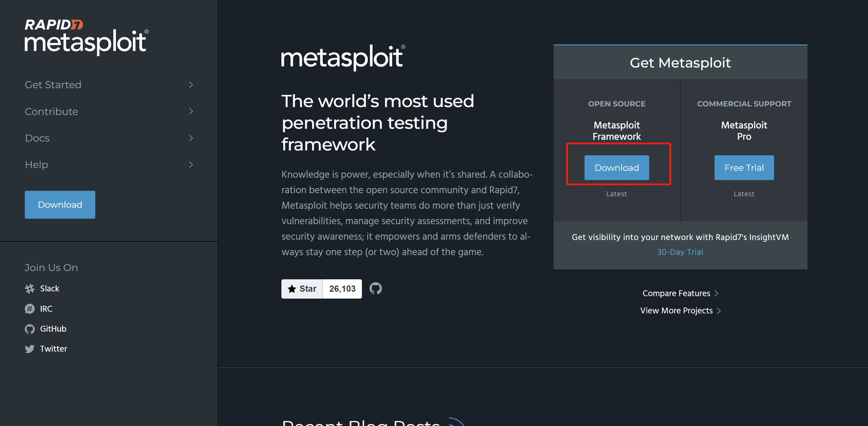
Task: Expand the Contribute menu arrow
Action: [x=191, y=111]
